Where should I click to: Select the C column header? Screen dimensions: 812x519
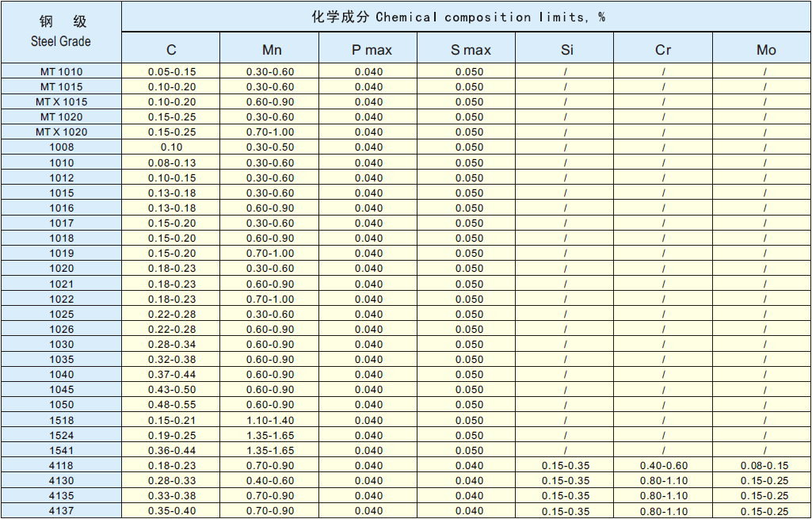[x=171, y=50]
